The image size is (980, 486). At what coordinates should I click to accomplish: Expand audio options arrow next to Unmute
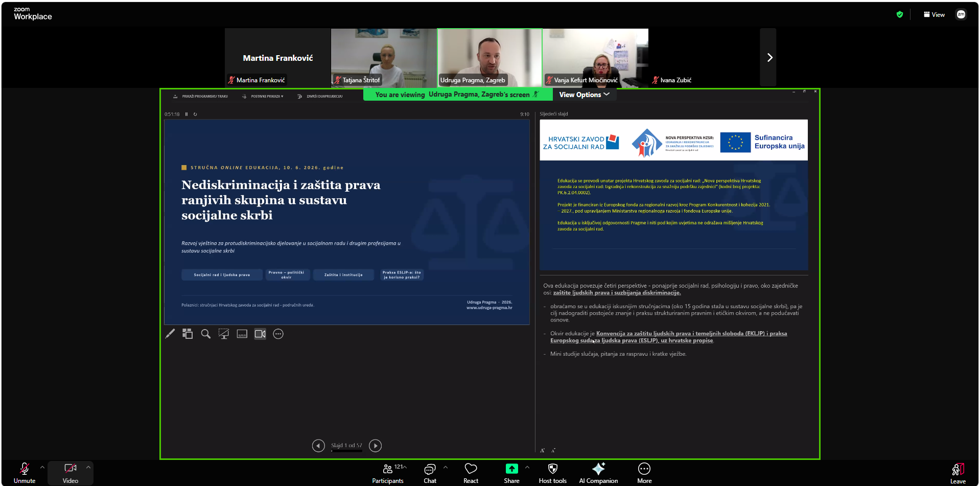click(x=42, y=467)
